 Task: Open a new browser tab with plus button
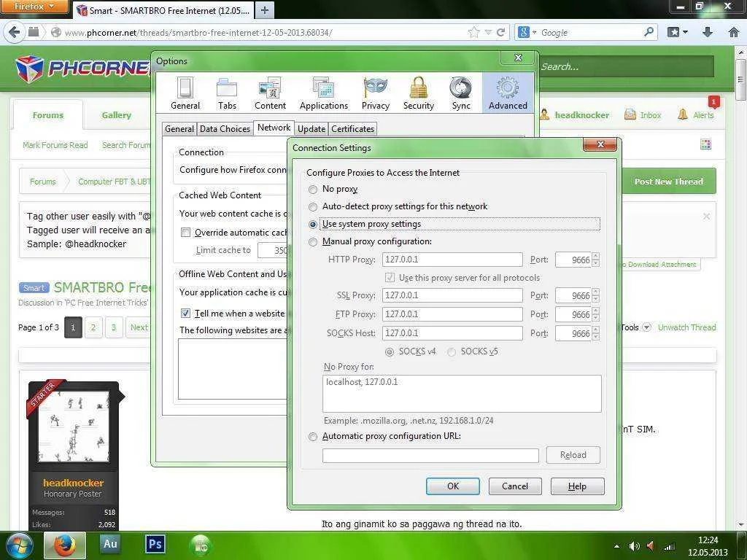(265, 9)
